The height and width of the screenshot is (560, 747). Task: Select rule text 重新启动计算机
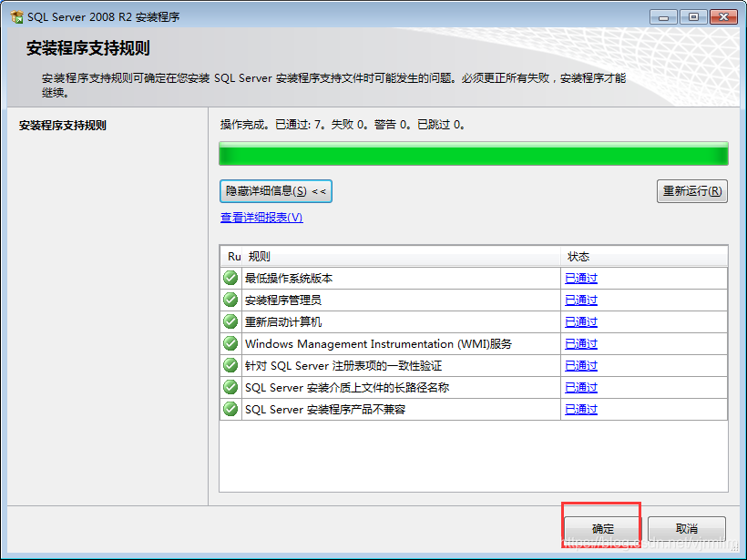coord(283,322)
